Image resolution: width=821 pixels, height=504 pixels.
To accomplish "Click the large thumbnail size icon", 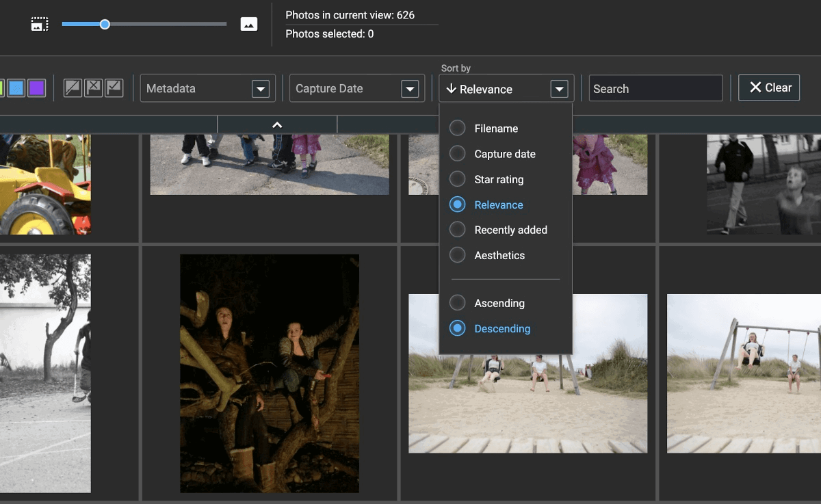I will 248,24.
